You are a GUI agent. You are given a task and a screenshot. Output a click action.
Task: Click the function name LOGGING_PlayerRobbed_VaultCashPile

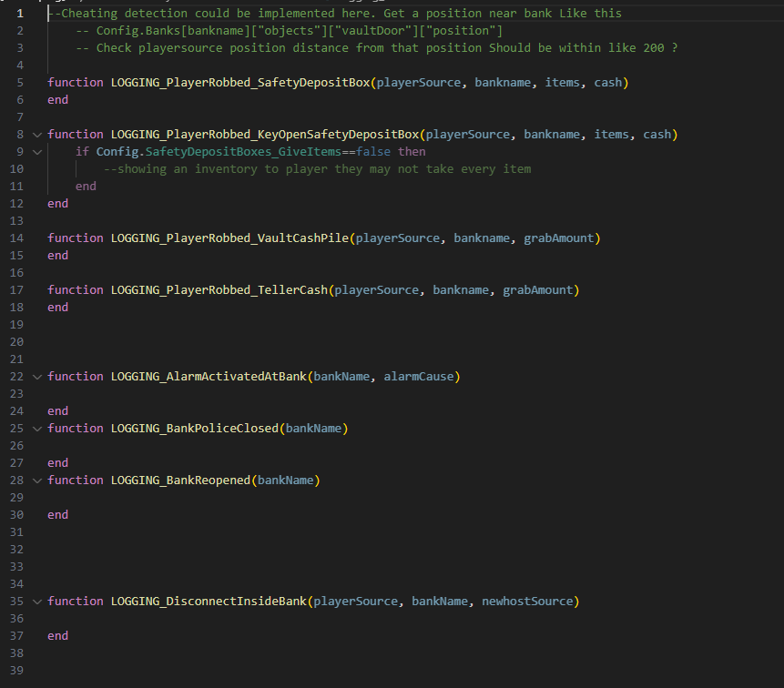(229, 238)
